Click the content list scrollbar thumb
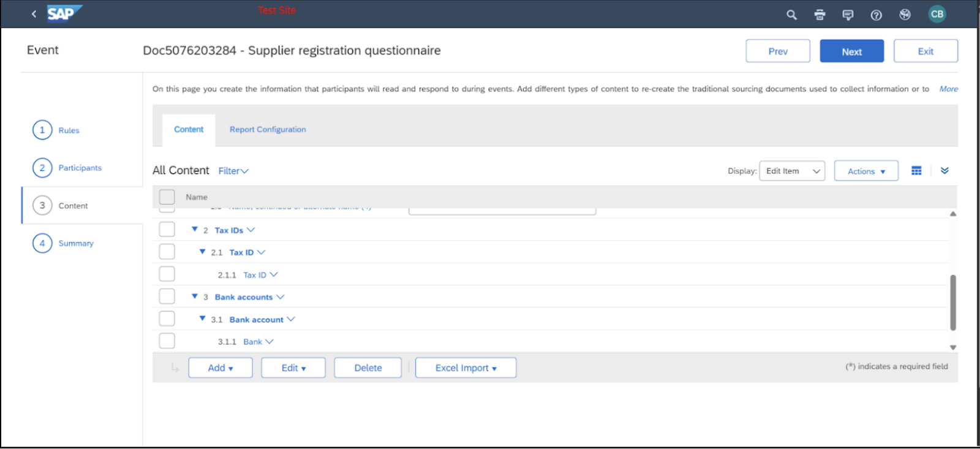 pos(953,302)
